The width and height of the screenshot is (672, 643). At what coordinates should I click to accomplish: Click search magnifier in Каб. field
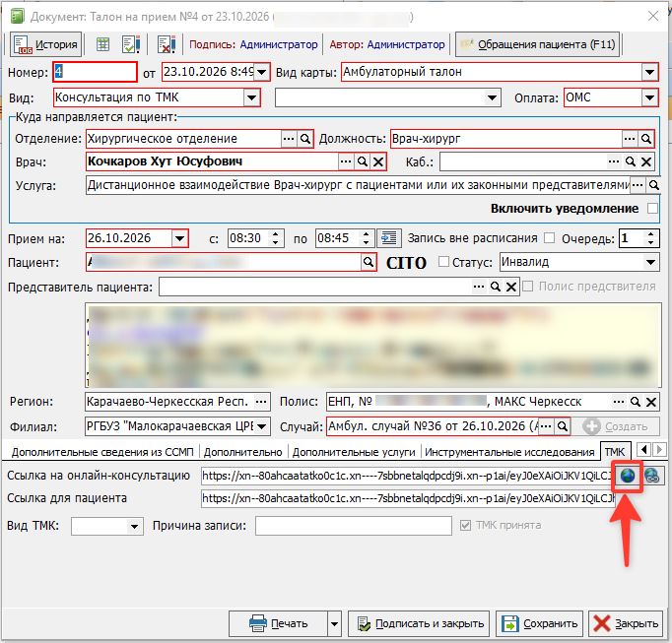[630, 161]
